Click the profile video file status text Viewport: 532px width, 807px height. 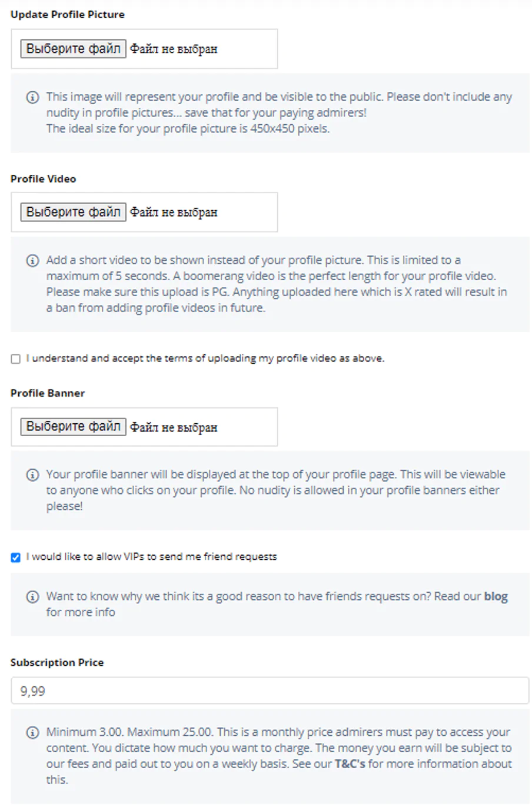coord(174,212)
